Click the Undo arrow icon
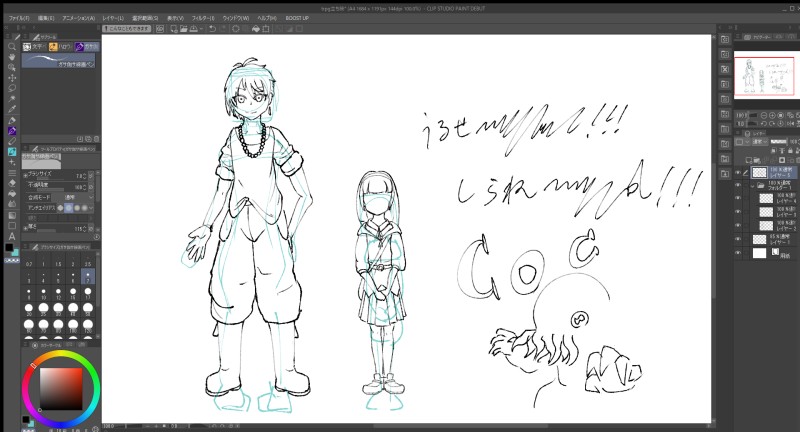 (212, 29)
